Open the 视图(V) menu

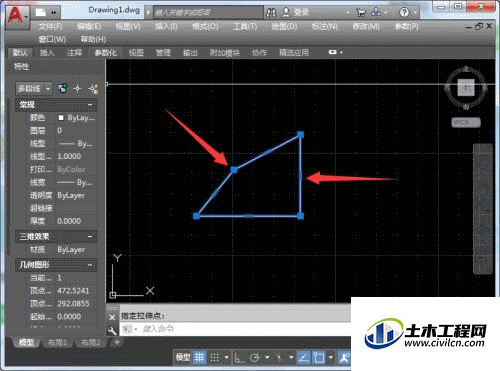(x=128, y=27)
